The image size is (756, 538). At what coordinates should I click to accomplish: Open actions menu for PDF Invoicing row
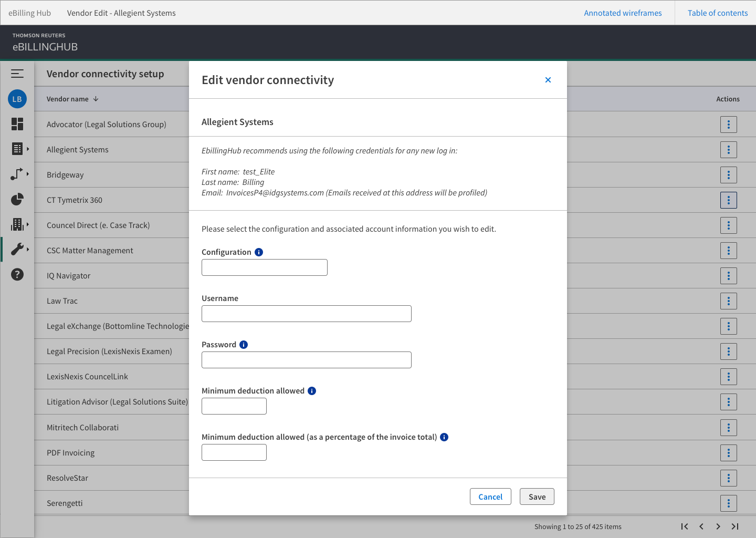click(729, 453)
